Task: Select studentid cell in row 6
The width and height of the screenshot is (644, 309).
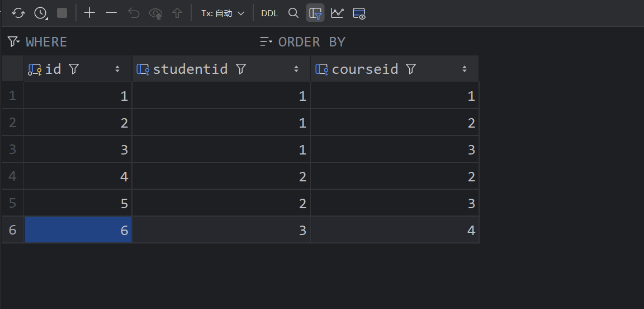Action: [221, 230]
